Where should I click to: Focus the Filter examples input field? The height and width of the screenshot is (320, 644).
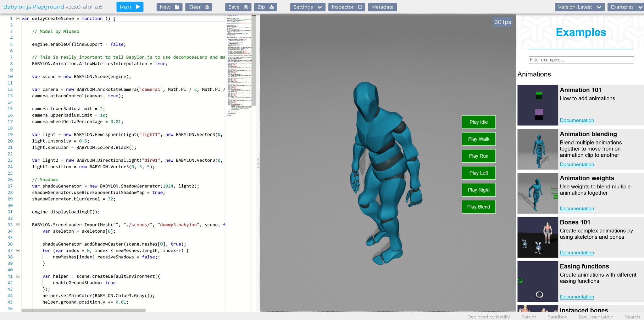point(581,60)
